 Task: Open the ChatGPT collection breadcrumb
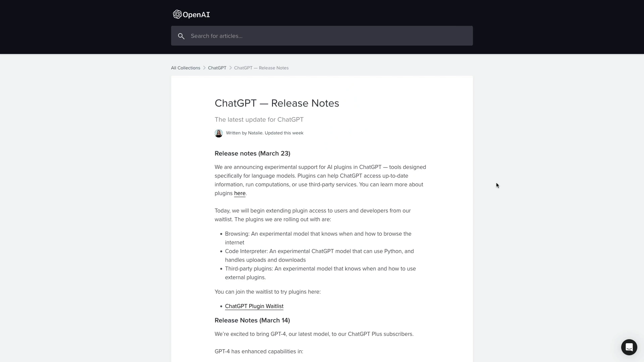pos(217,68)
